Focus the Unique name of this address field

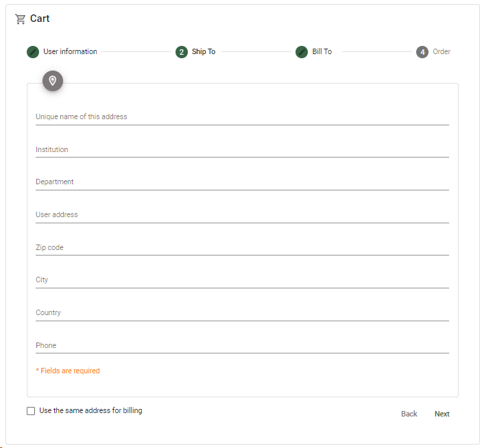coord(242,116)
